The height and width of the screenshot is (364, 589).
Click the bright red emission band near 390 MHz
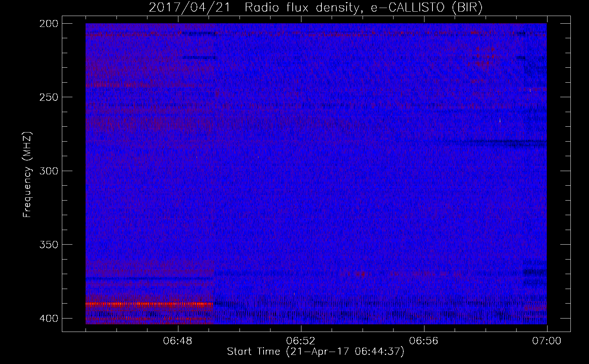pos(149,304)
